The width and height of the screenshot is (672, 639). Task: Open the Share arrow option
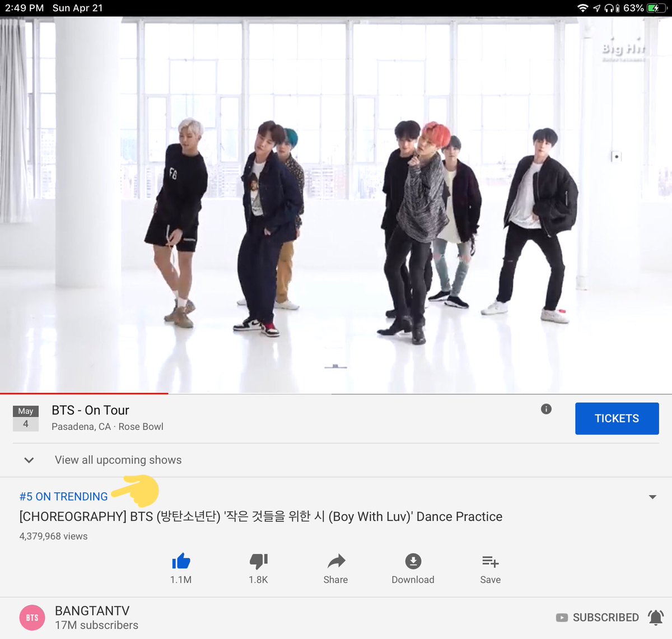pyautogui.click(x=336, y=561)
